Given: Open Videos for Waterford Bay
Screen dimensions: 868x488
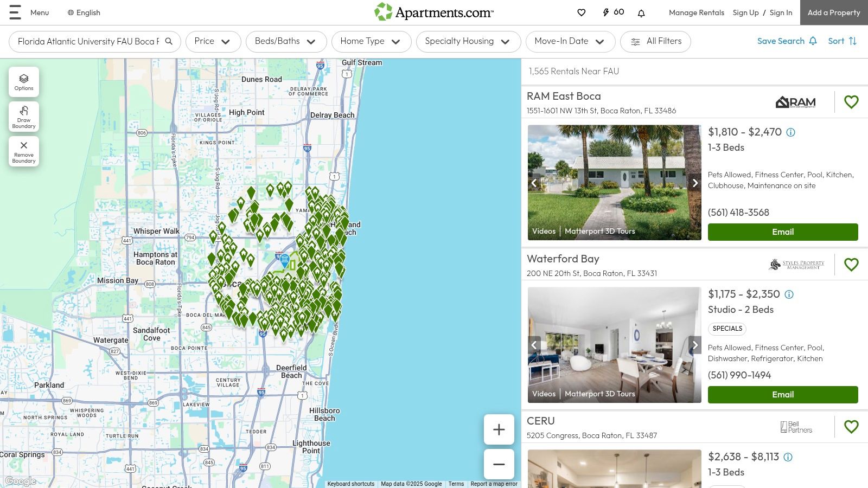Looking at the screenshot, I should (x=544, y=394).
